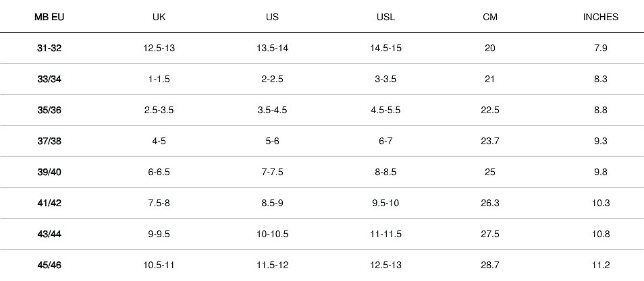Select the 39/40 MB EU size label

(x=49, y=172)
